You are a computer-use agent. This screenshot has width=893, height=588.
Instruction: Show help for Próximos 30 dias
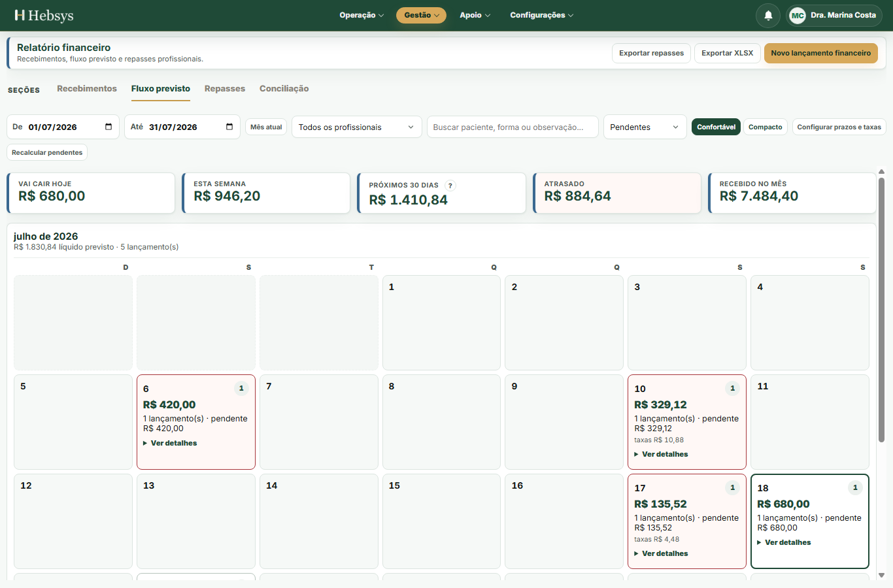450,186
